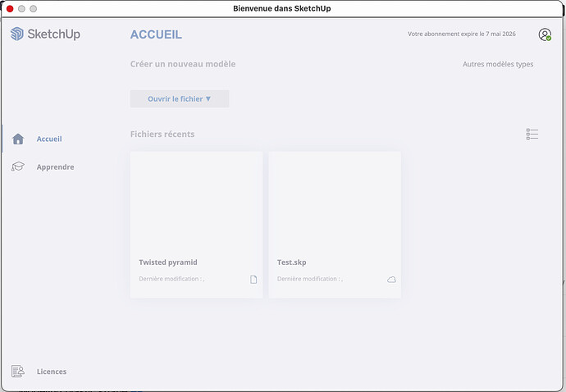Click the Twisted pyramid file name
Image resolution: width=566 pixels, height=392 pixels.
tap(168, 262)
